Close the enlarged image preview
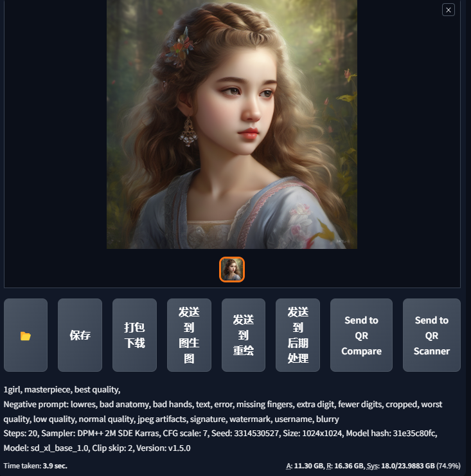 click(x=449, y=10)
